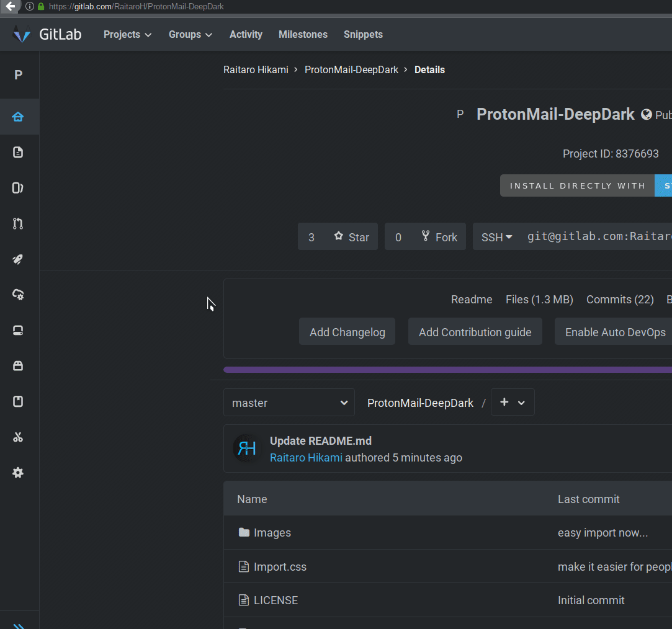This screenshot has width=672, height=629.
Task: Select Activity in top navigation
Action: coord(246,34)
